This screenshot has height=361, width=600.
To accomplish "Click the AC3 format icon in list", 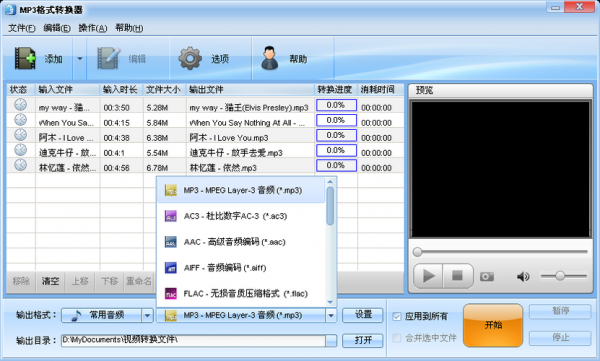I will click(x=171, y=216).
